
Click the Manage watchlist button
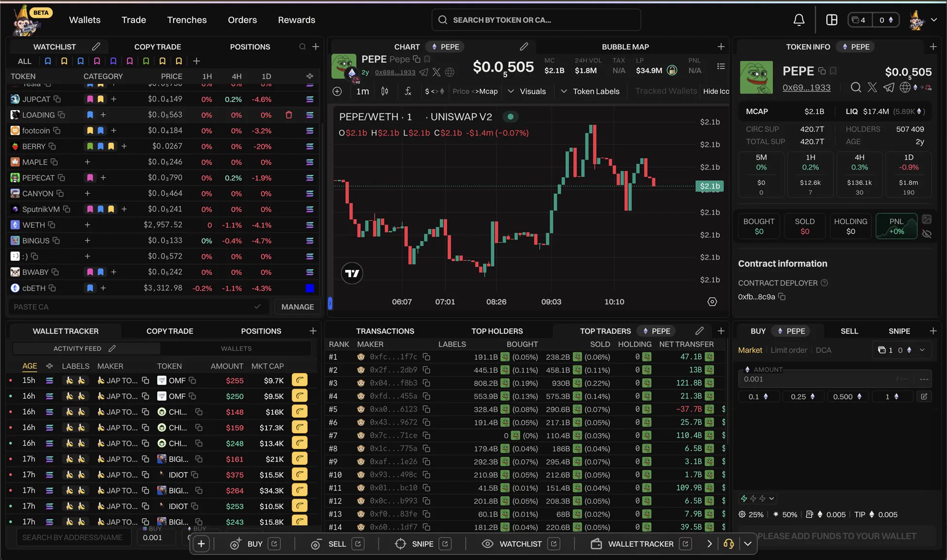coord(298,307)
